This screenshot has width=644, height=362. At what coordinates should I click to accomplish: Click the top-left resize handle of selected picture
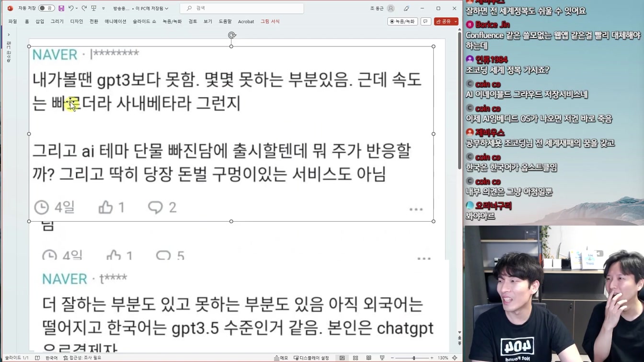[29, 46]
